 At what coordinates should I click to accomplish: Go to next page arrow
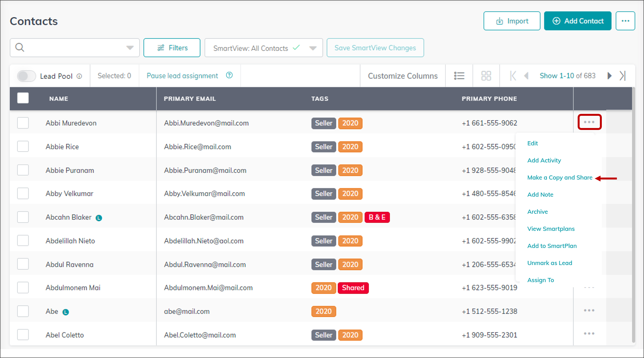coord(609,76)
